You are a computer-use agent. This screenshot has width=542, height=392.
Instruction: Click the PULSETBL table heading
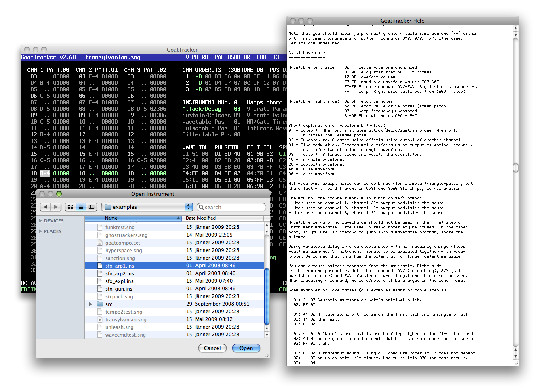pyautogui.click(x=227, y=147)
